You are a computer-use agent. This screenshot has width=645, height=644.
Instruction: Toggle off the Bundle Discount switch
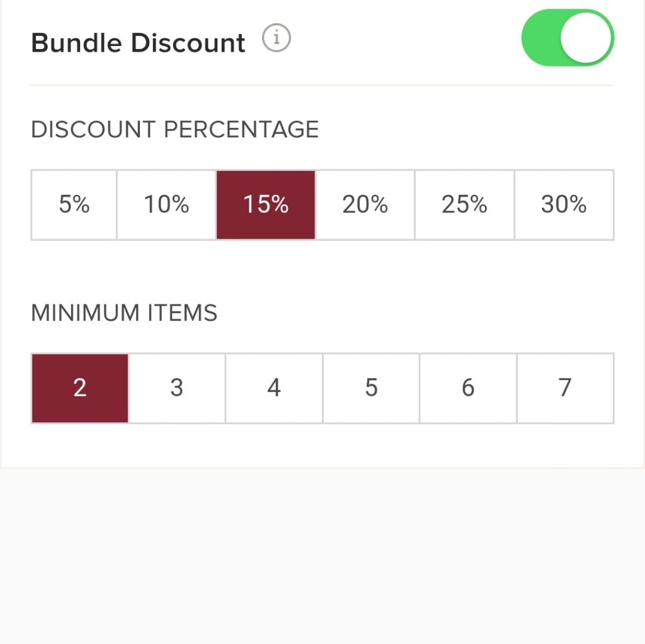568,38
